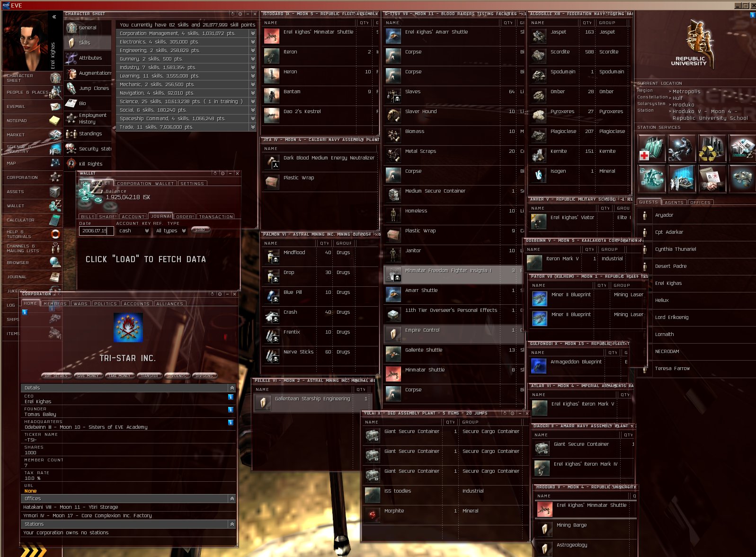Show info for the corporation Headquarters
The width and height of the screenshot is (756, 557).
point(231,423)
